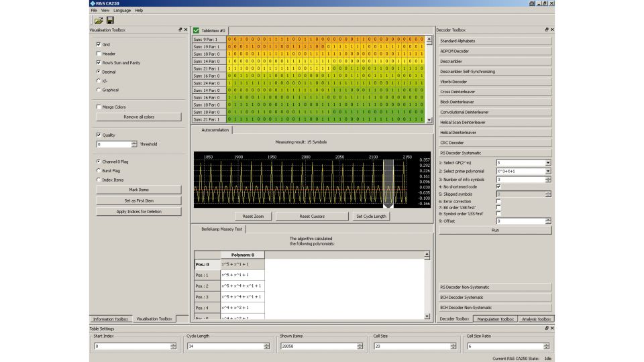Undock the Table Settings panel
Screen dimensions: 644x362
coord(546,328)
